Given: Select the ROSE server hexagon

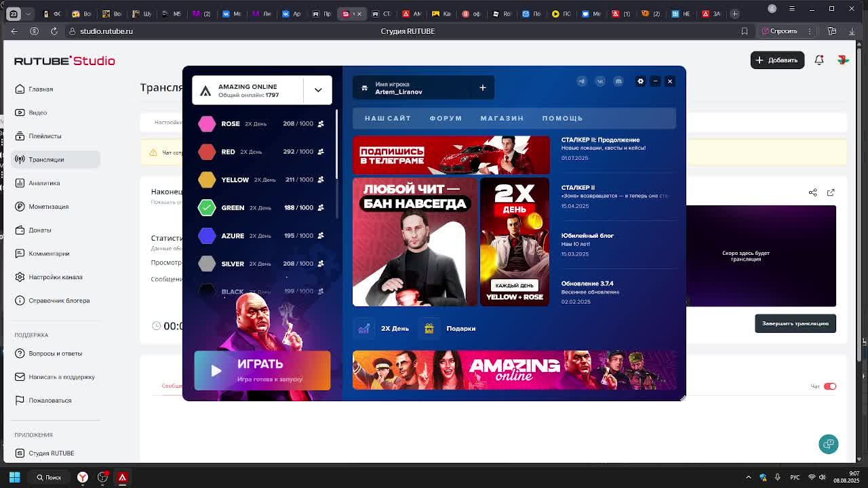Looking at the screenshot, I should pos(207,124).
